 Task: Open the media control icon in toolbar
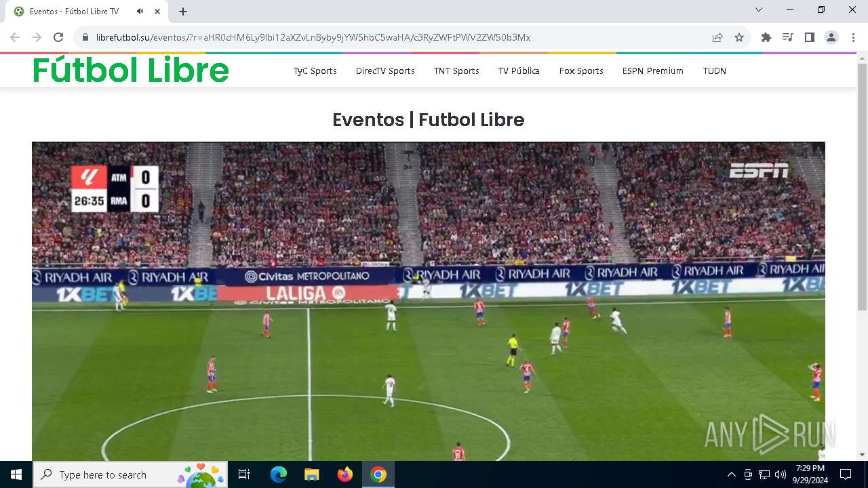788,37
